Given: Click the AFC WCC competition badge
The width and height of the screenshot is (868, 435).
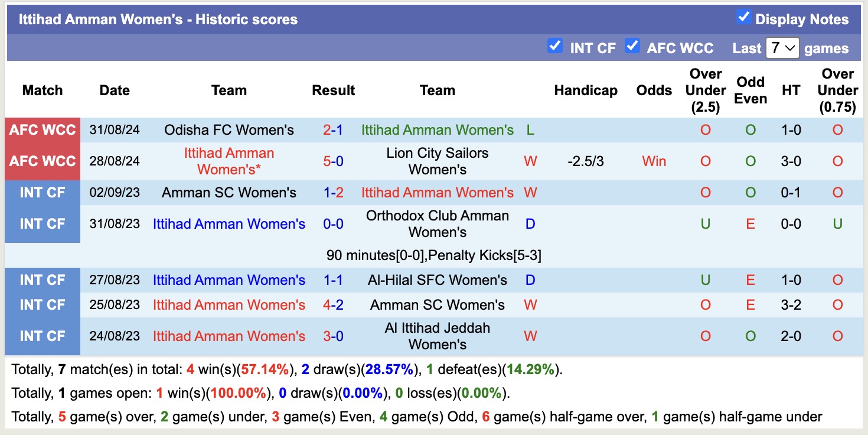Looking at the screenshot, I should 42,129.
